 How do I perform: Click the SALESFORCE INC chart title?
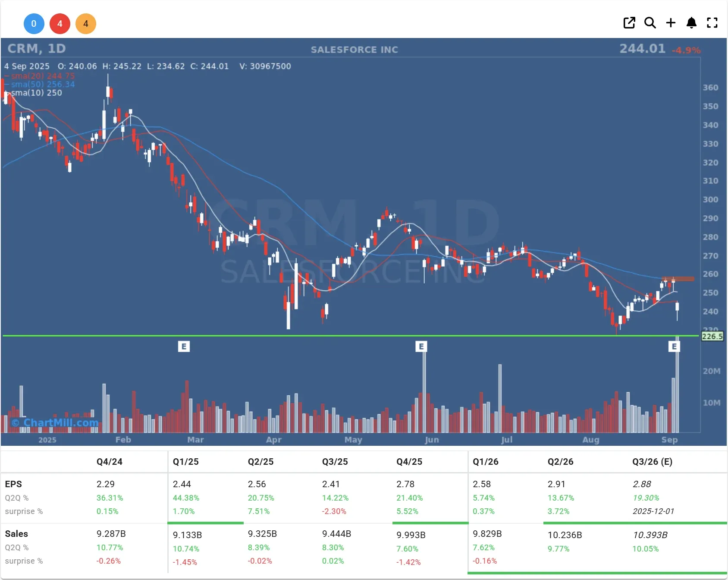(x=355, y=50)
